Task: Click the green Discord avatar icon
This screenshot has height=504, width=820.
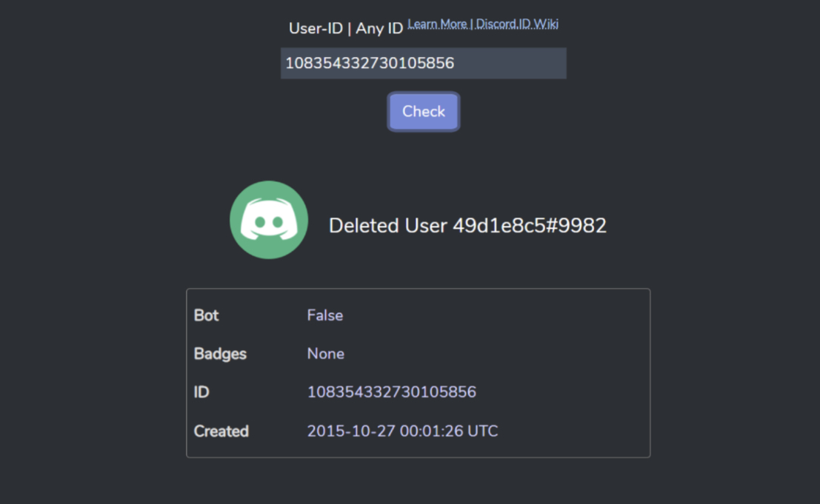Action: coord(269,220)
